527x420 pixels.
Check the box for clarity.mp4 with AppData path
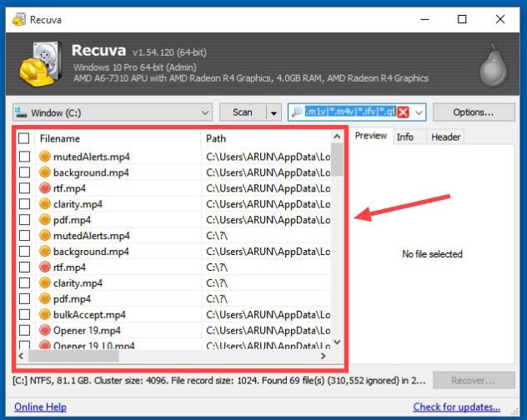(x=24, y=204)
